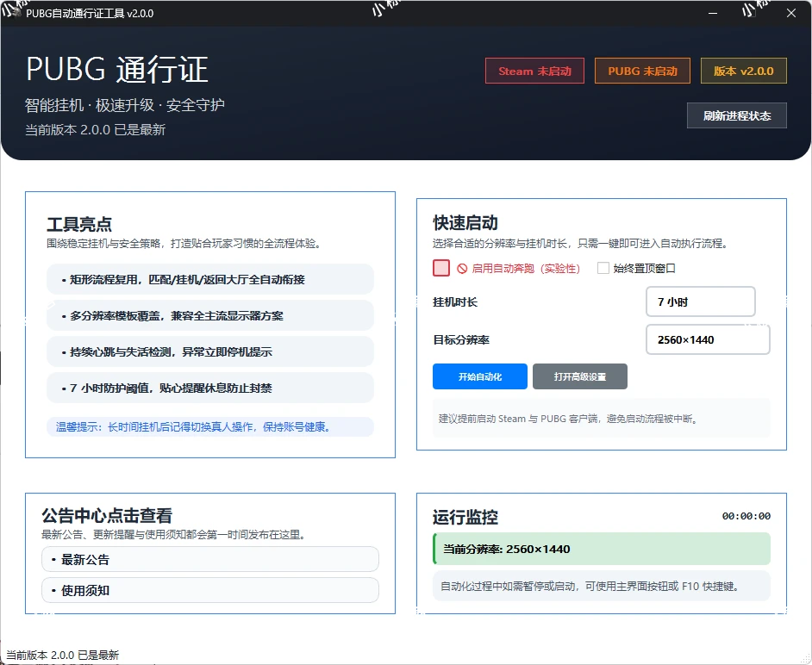Click the Steam 未启动 status badge

coord(534,71)
